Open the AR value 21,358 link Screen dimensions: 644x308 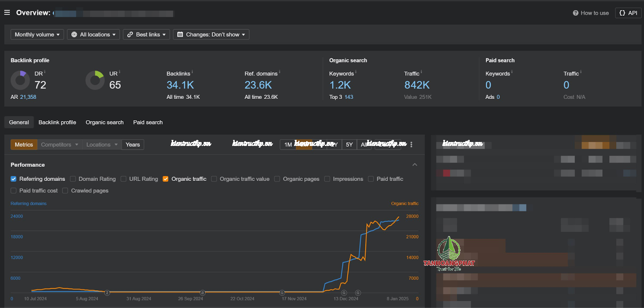click(28, 97)
